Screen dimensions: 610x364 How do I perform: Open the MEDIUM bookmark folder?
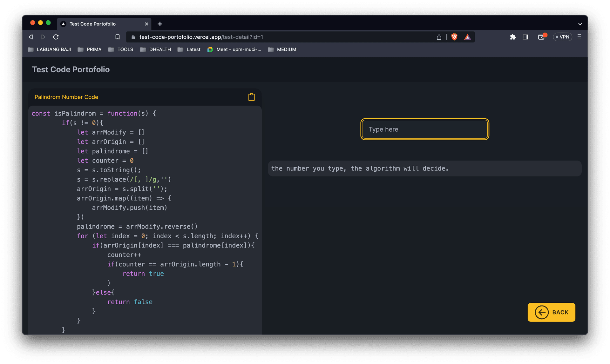pyautogui.click(x=282, y=50)
